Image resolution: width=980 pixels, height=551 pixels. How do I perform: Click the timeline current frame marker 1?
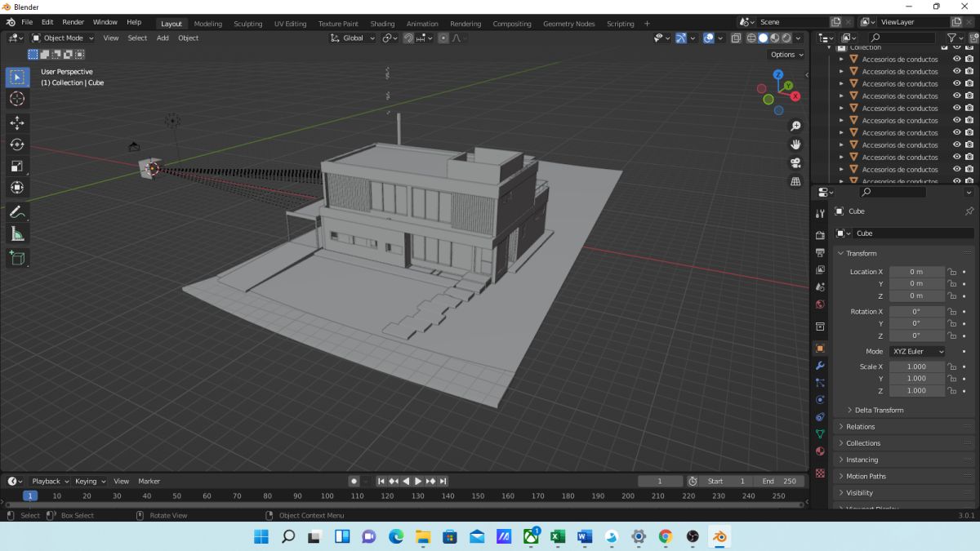30,495
